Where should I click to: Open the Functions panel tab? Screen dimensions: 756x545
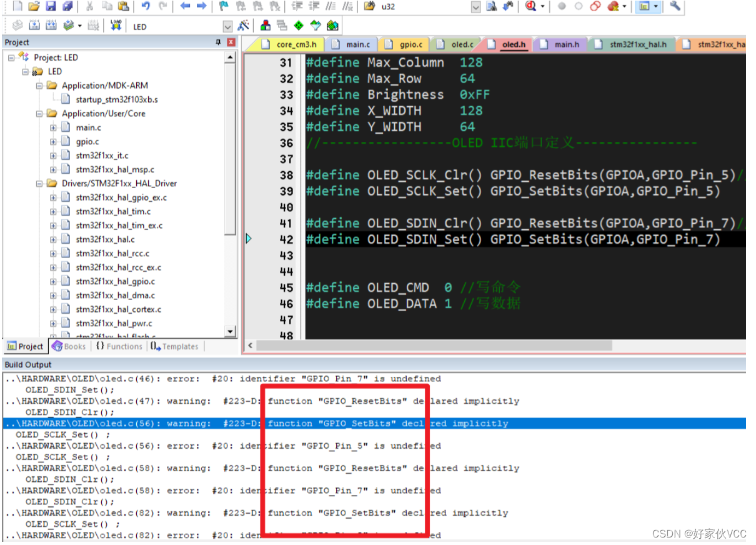click(x=119, y=346)
